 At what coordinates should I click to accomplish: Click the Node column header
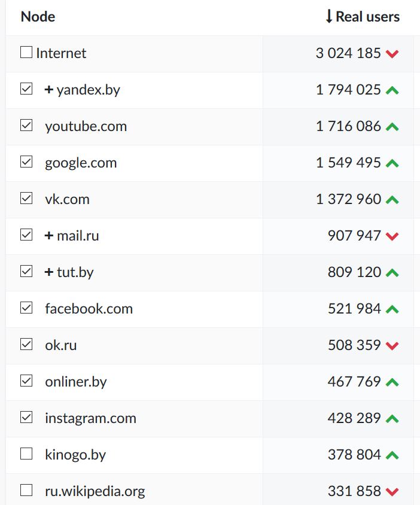tap(38, 17)
